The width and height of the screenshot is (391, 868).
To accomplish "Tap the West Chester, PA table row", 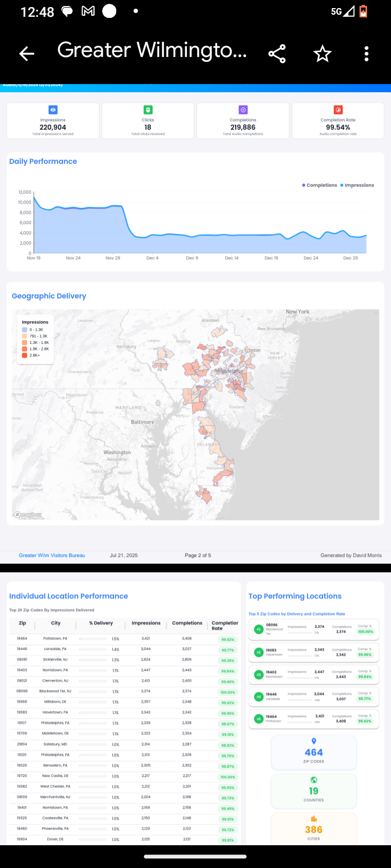I will [x=124, y=787].
